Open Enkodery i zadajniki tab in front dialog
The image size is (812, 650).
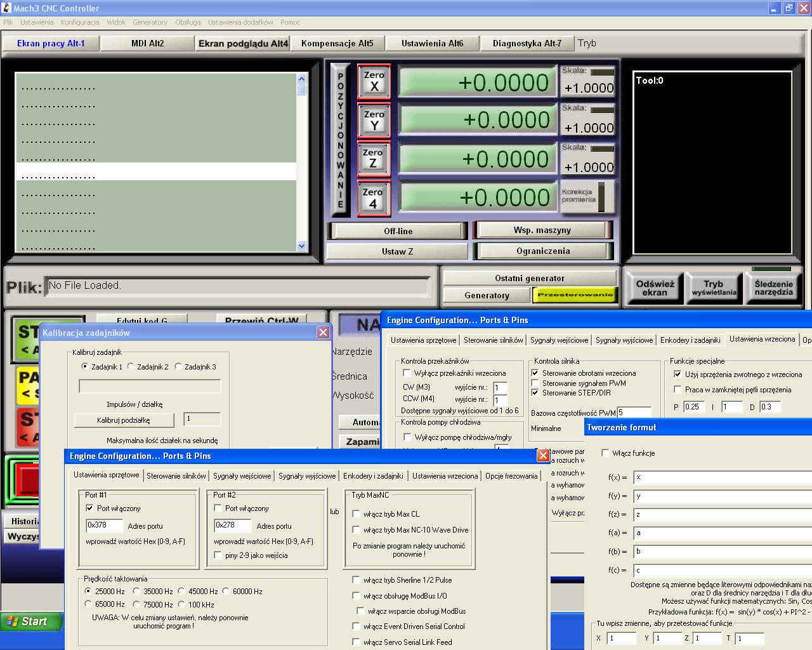pos(373,475)
